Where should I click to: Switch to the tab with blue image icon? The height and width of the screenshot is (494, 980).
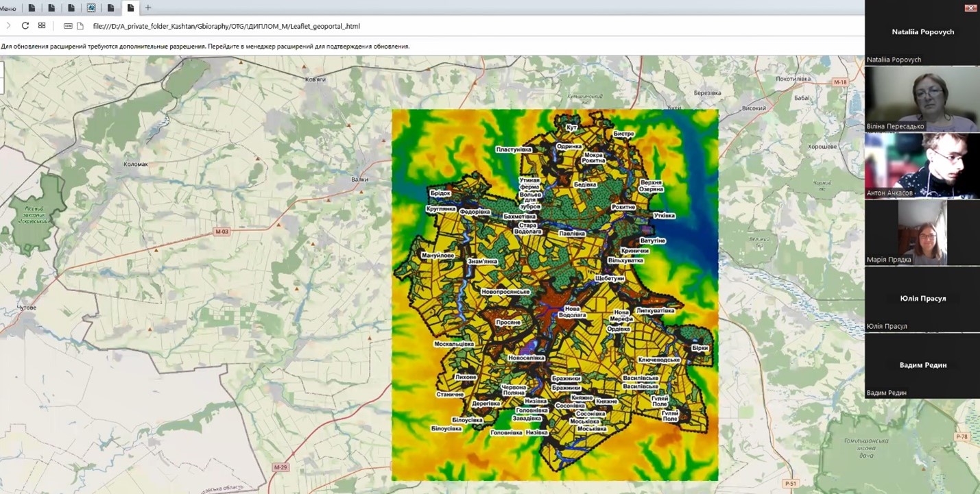(x=91, y=8)
